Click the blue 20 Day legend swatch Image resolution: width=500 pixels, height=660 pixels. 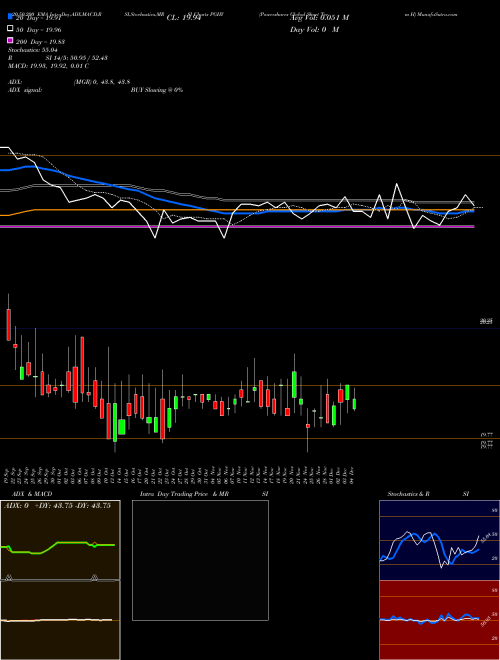pyautogui.click(x=10, y=17)
